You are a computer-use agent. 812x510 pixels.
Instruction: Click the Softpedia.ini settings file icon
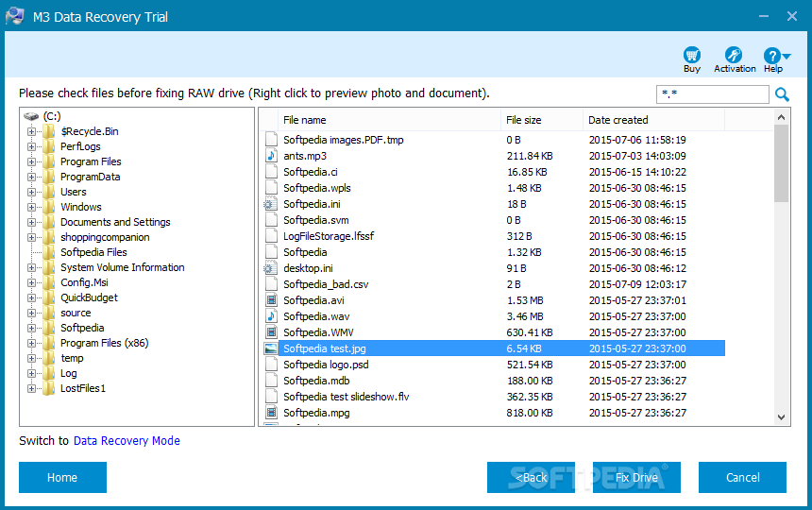click(x=271, y=204)
